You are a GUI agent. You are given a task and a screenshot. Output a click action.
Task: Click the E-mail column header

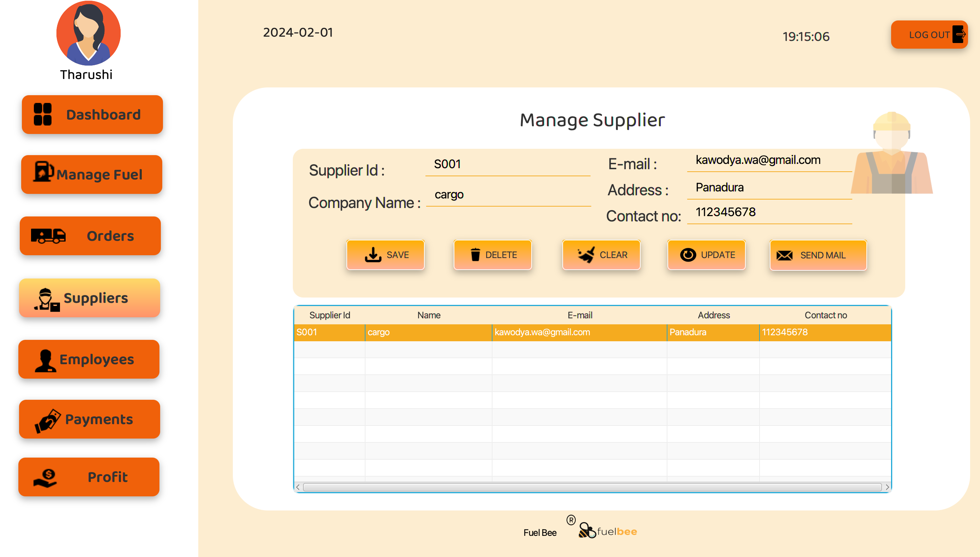point(580,315)
